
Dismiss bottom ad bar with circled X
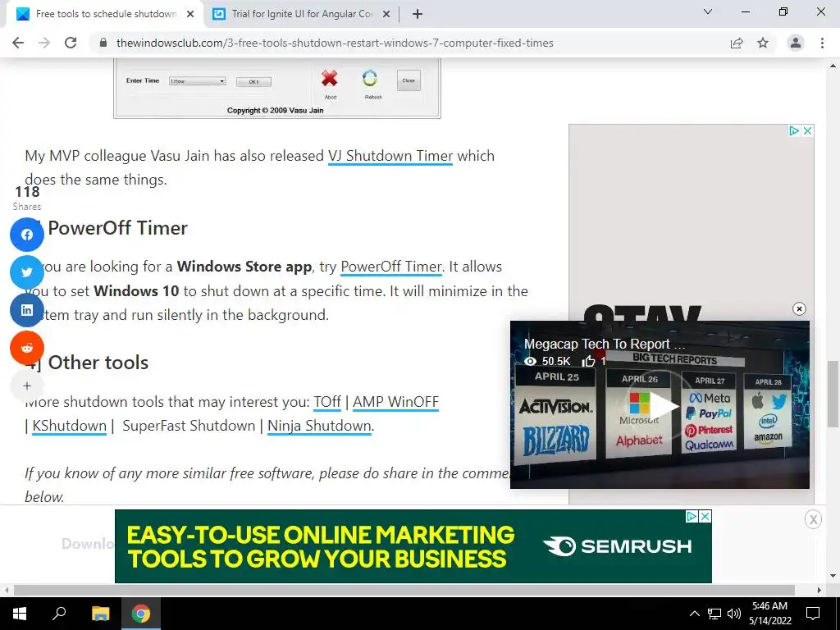pyautogui.click(x=813, y=519)
